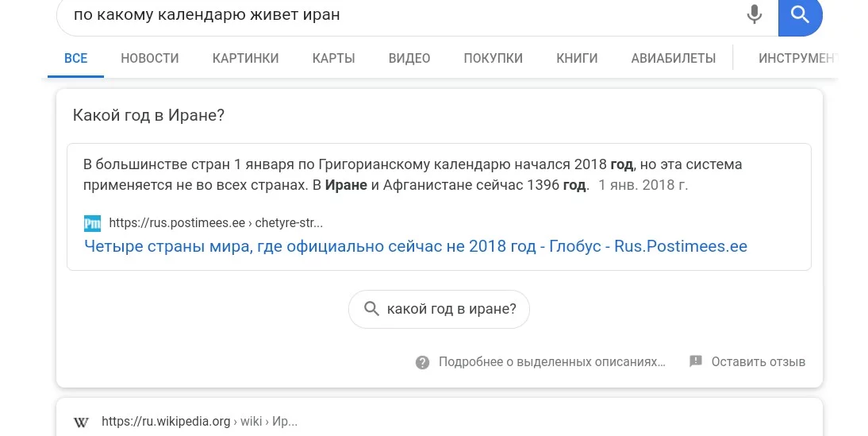Click the rus.postimees.ee URL breadcrumb
This screenshot has width=868, height=436.
[x=216, y=223]
